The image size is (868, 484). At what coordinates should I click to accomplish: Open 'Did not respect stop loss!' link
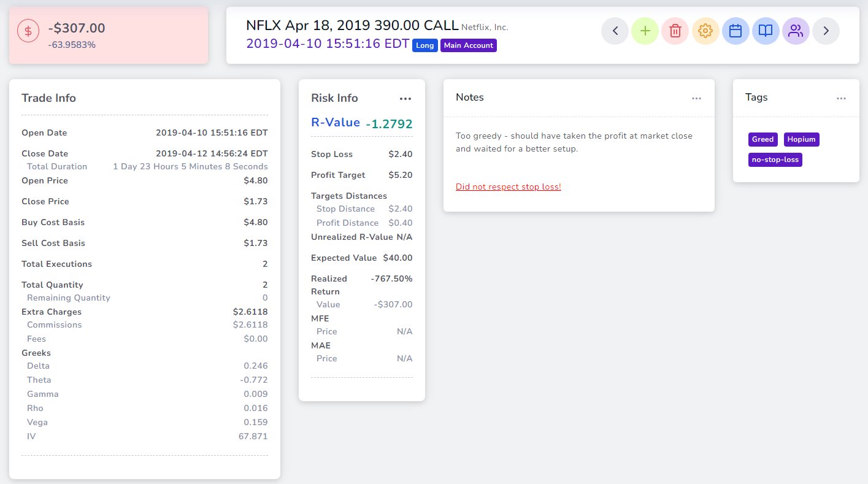[x=509, y=186]
